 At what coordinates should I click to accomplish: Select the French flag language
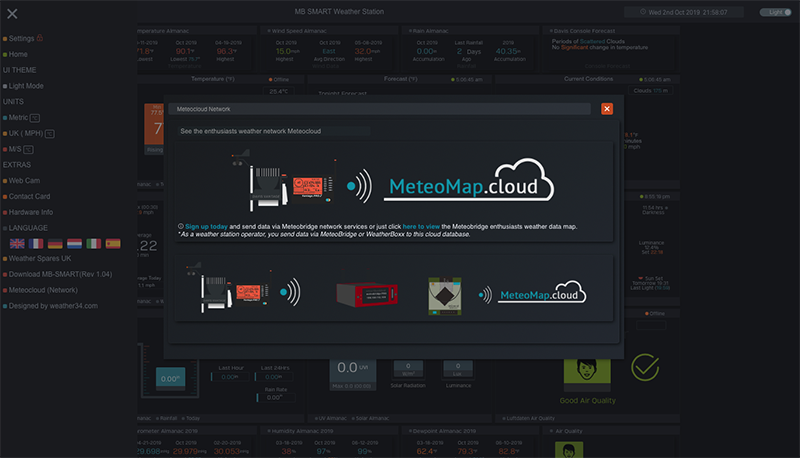[x=36, y=243]
